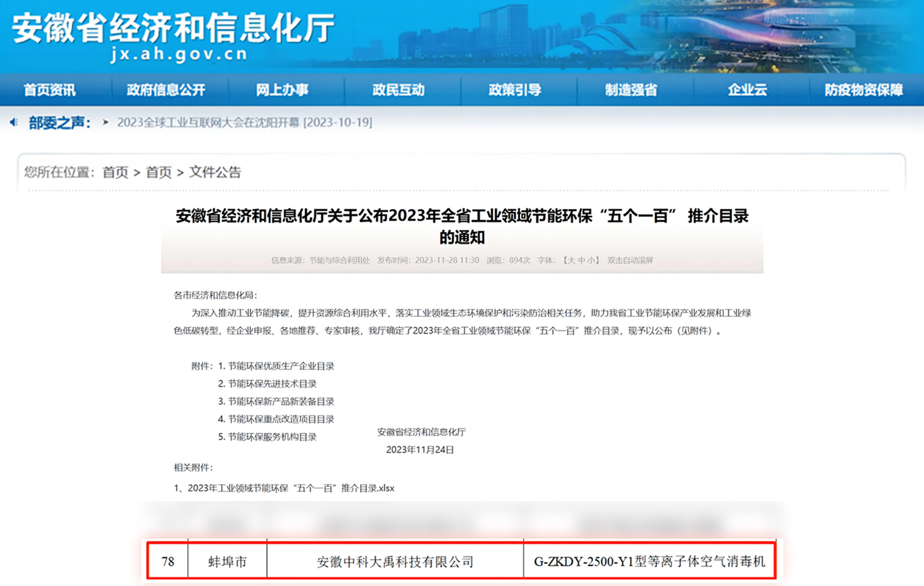Click the 制造强省 navigation tab
Screen dimensions: 924x586
coord(631,90)
